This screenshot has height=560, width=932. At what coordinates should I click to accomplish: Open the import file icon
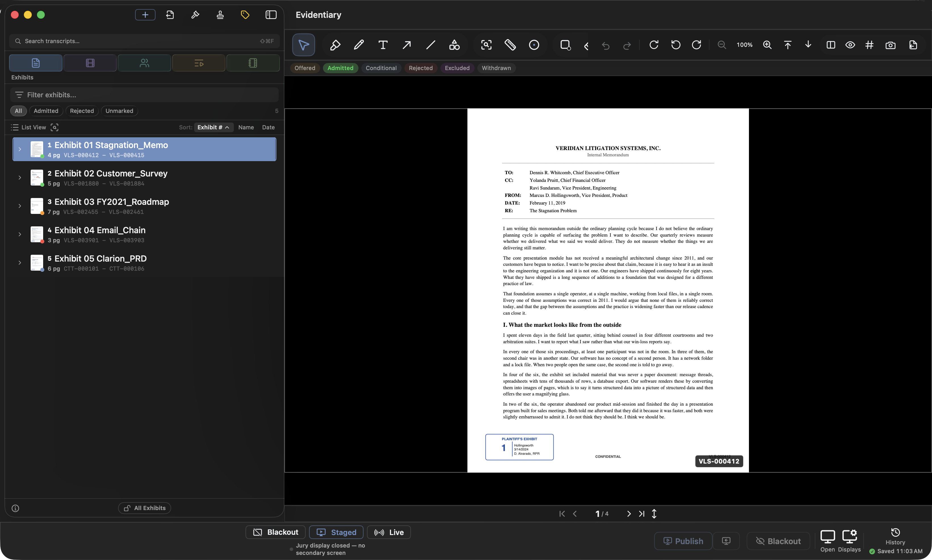point(170,15)
